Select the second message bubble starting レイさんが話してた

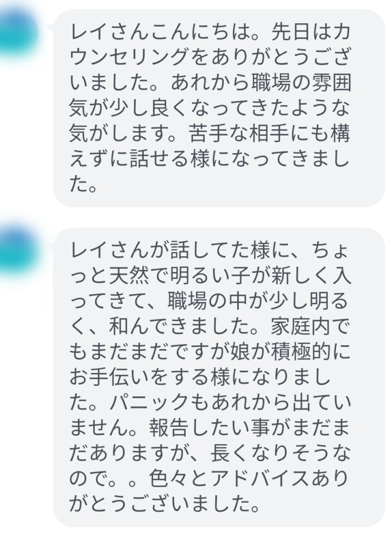(219, 377)
